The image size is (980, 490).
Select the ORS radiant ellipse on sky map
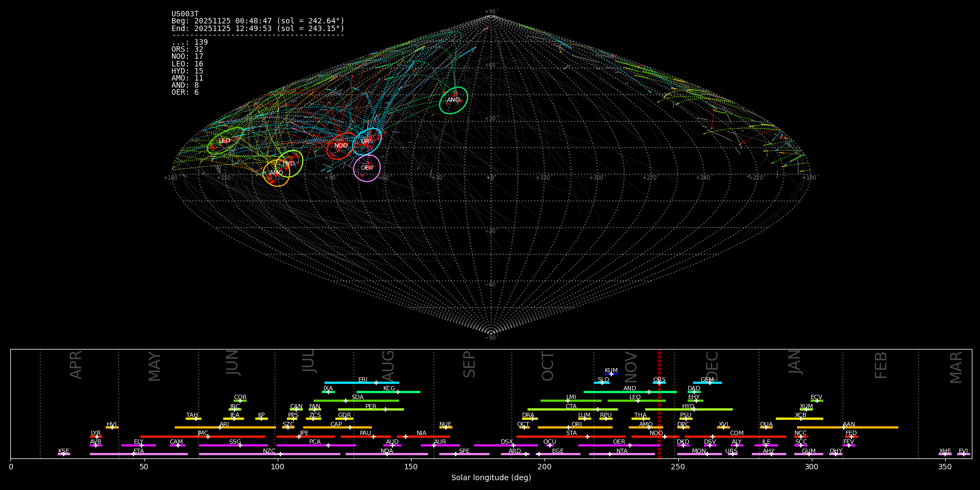point(367,142)
